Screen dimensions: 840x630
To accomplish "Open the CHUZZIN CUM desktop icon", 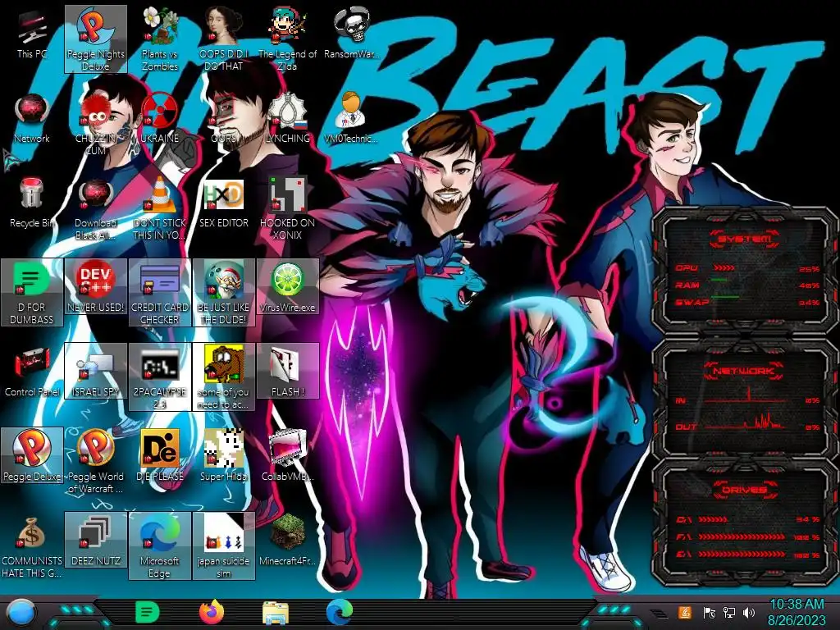I will (95, 125).
